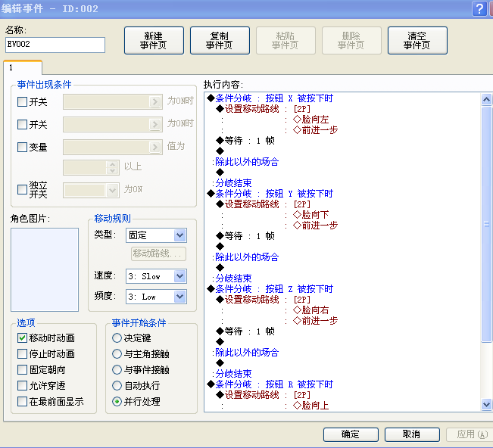
Task: Select the line 条件分歧：按钮 Y 被按下时
Action: [270, 194]
